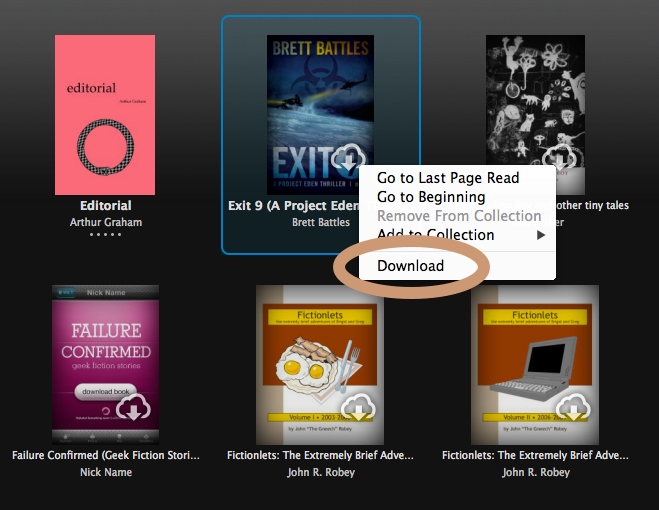This screenshot has width=659, height=510.
Task: Click the Editorial title text
Action: click(106, 206)
